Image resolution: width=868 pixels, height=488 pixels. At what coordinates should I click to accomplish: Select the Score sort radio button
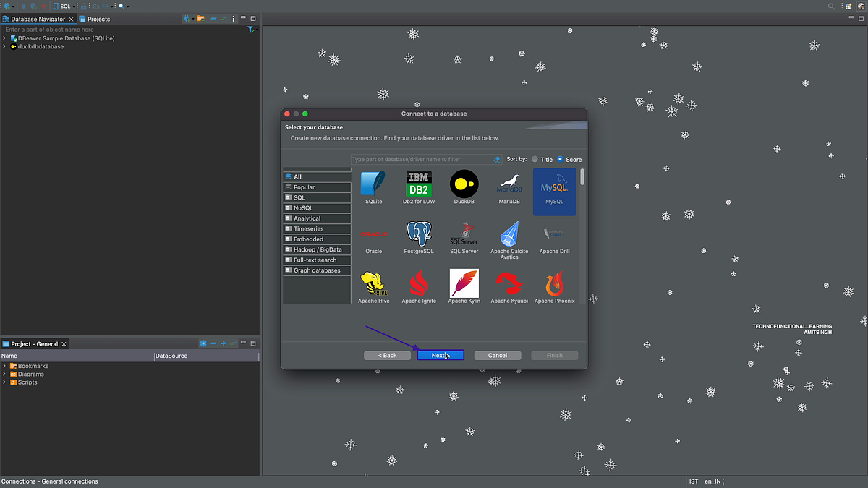point(560,159)
